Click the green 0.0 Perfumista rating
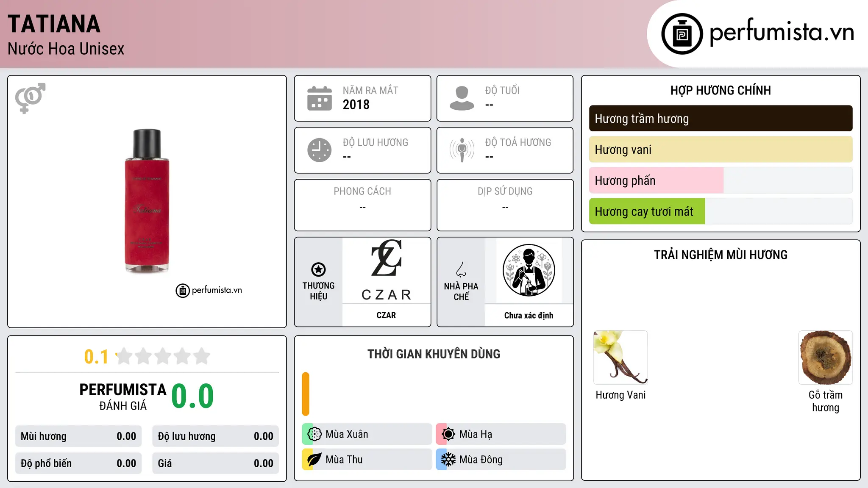The width and height of the screenshot is (868, 488). coord(193,396)
